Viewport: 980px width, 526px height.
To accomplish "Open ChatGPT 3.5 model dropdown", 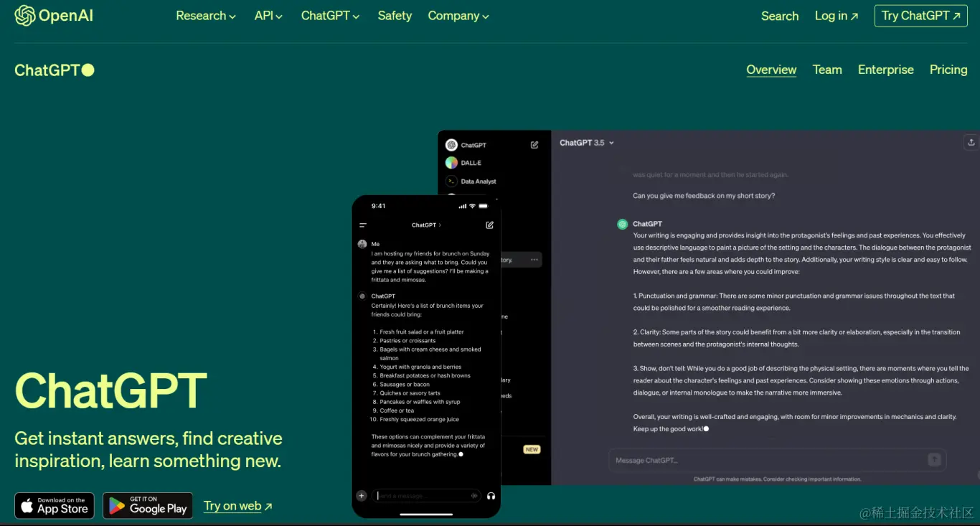I will click(587, 143).
